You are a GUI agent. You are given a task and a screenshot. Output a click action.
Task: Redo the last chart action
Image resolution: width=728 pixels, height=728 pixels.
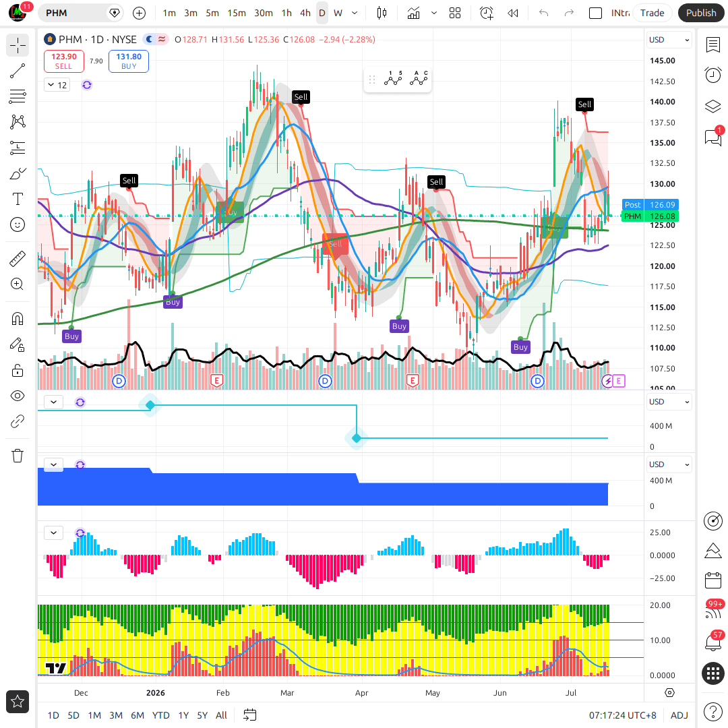pyautogui.click(x=569, y=13)
